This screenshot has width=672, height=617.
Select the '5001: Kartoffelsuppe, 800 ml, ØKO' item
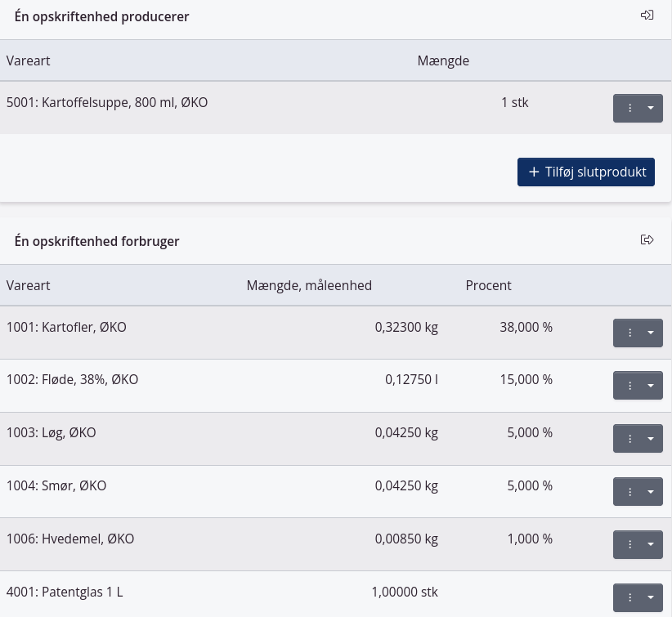pyautogui.click(x=107, y=103)
